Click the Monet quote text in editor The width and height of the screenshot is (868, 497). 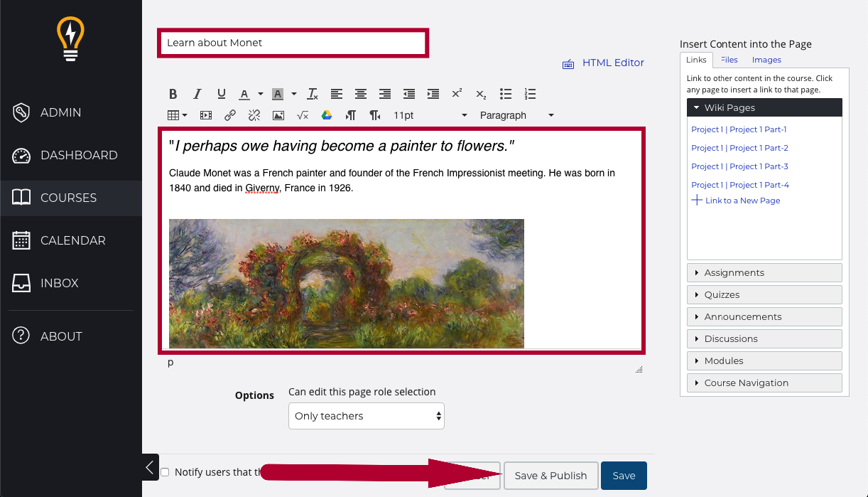pos(342,146)
